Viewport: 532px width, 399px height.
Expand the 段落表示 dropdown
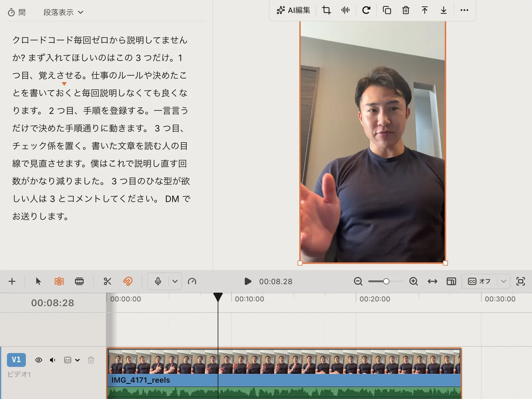(64, 12)
